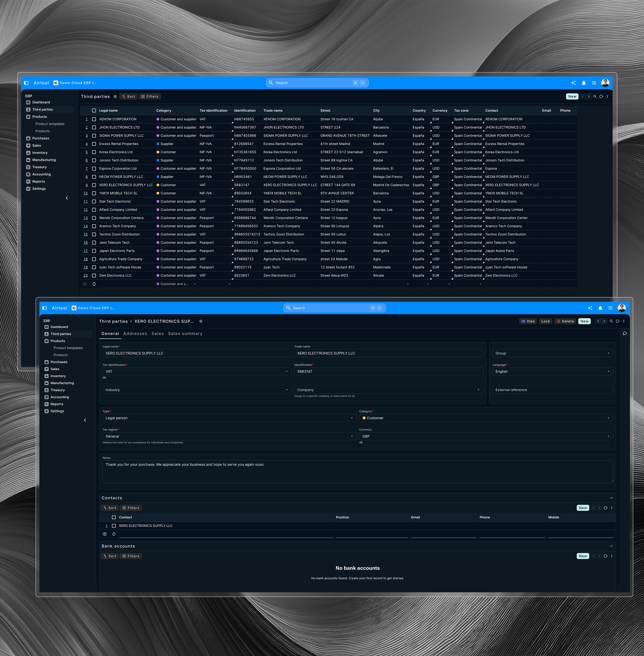Expand the Category Customer dropdown
Image resolution: width=644 pixels, height=656 pixels.
point(486,418)
